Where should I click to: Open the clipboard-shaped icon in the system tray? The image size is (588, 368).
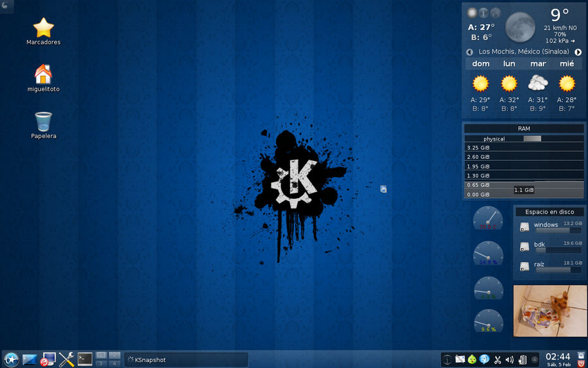coord(522,360)
